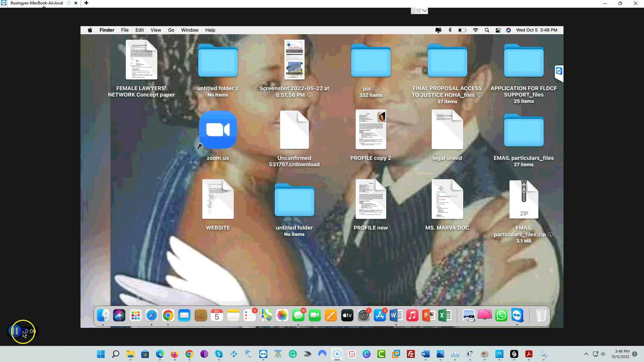Click the Wi-Fi status icon

tap(475, 30)
